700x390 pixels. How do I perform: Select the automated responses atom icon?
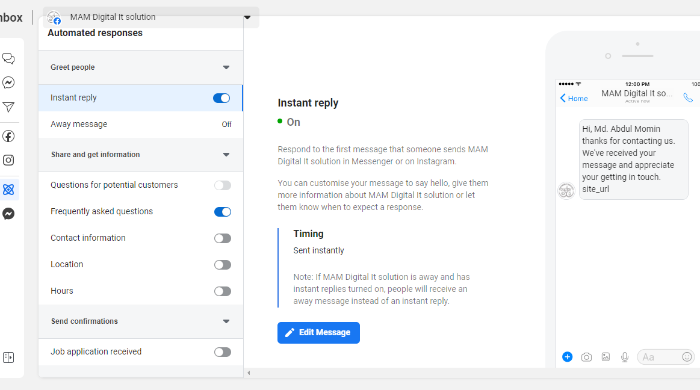click(8, 190)
